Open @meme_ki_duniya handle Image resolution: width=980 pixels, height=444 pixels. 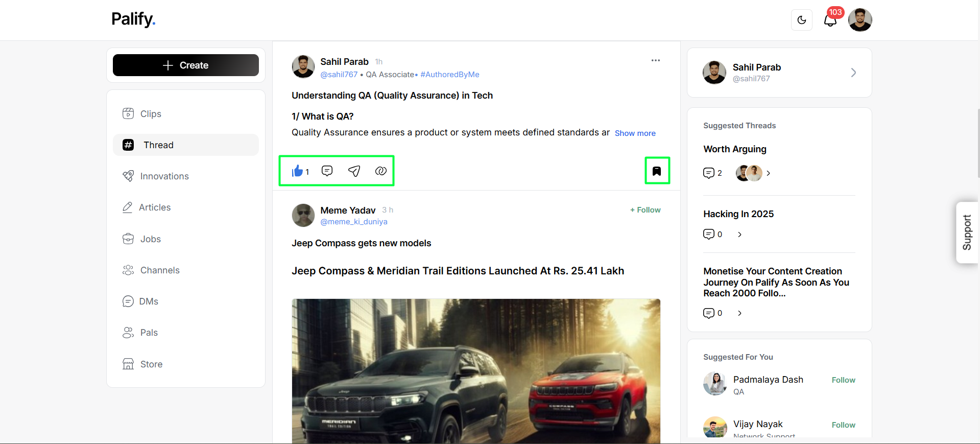click(354, 222)
